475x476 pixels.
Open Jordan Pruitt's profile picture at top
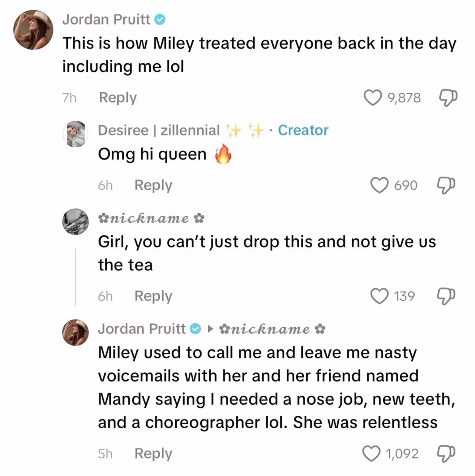coord(33,30)
